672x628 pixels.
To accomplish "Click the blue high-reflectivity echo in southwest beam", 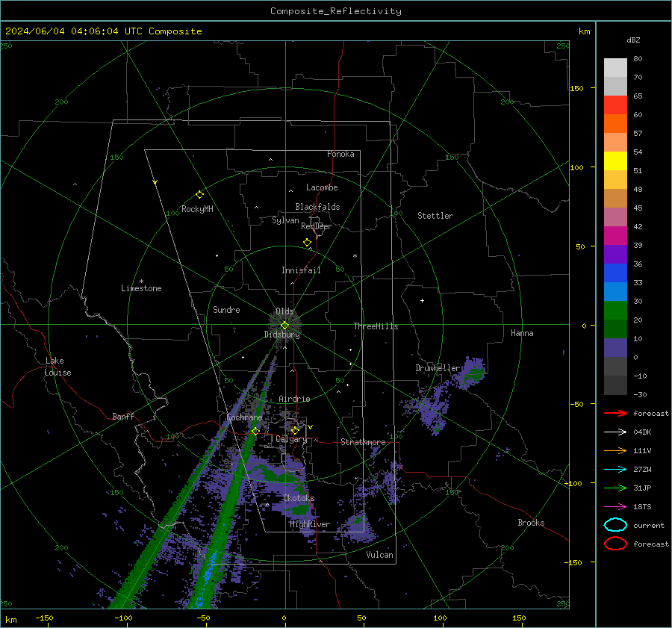I will coord(208,576).
